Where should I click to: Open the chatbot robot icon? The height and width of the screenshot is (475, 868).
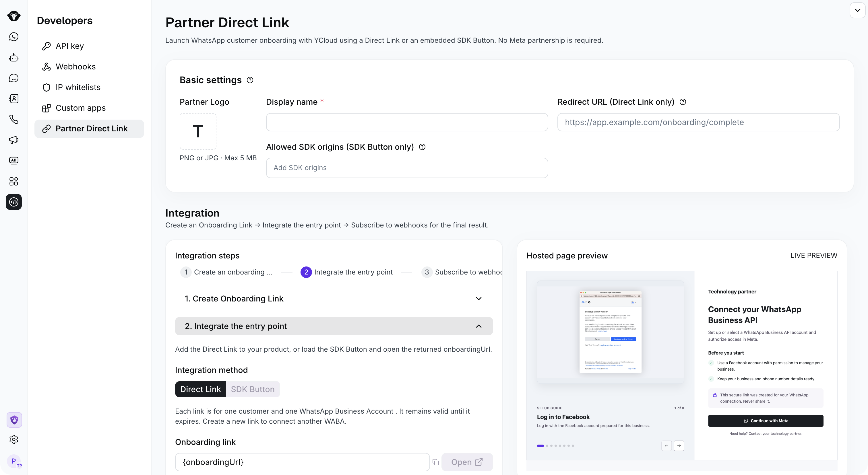pyautogui.click(x=13, y=58)
